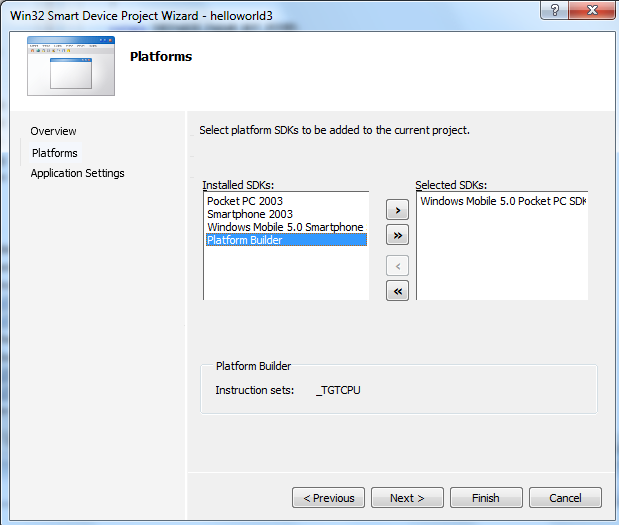Click the Next button
This screenshot has width=619, height=525.
[407, 498]
